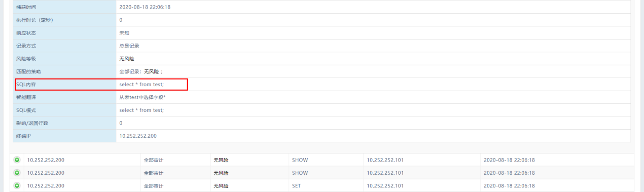Click the 终端IP value 10.252.252.200 in details
The width and height of the screenshot is (644, 192).
(138, 136)
